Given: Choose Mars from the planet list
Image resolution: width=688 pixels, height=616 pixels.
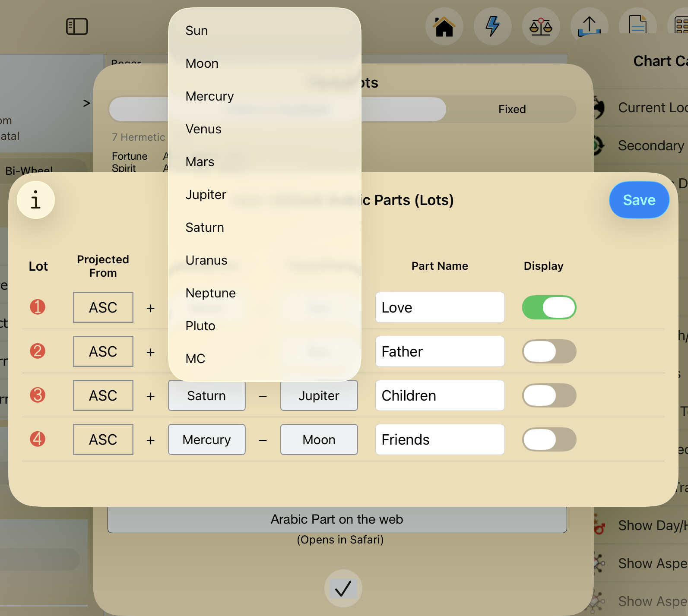Looking at the screenshot, I should pos(265,162).
